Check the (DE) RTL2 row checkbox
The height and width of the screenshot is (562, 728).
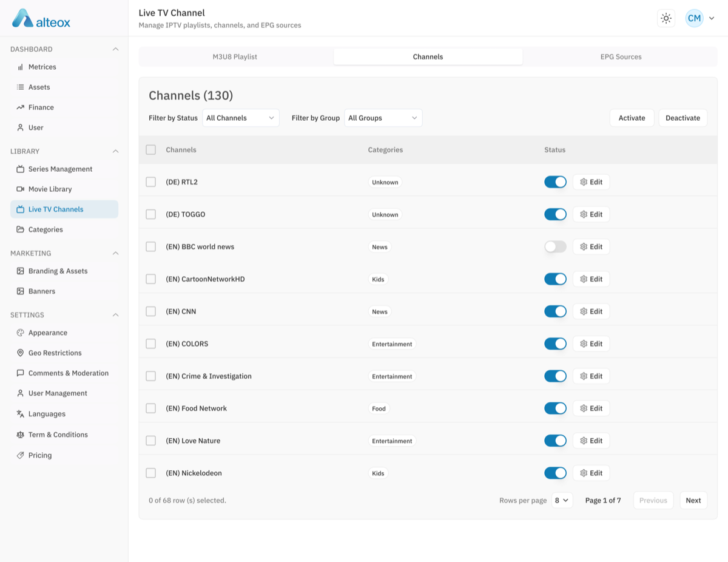(151, 182)
